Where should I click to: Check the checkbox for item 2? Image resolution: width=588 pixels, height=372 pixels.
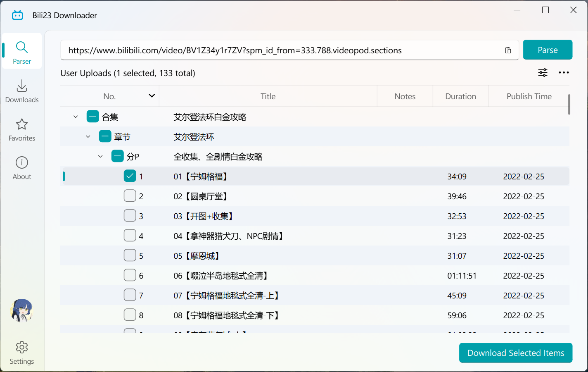130,196
